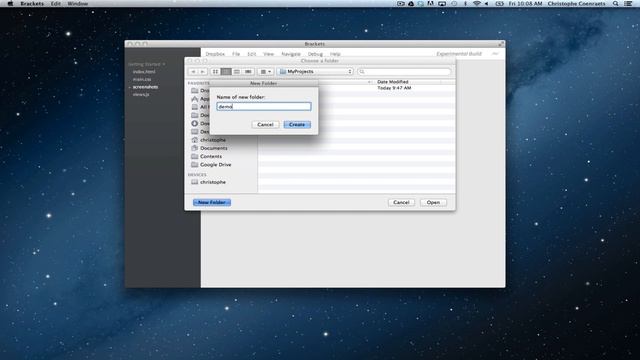Open the Apple menu
This screenshot has width=640, height=360.
pos(11,4)
